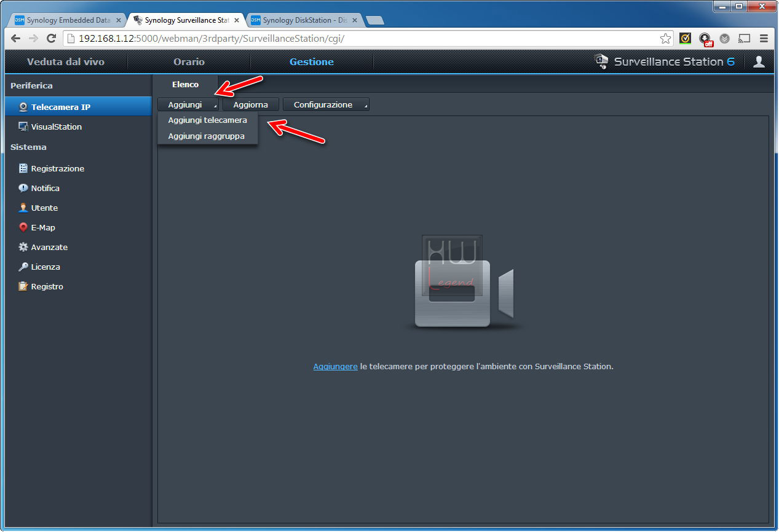Open a new browser tab

pyautogui.click(x=374, y=20)
